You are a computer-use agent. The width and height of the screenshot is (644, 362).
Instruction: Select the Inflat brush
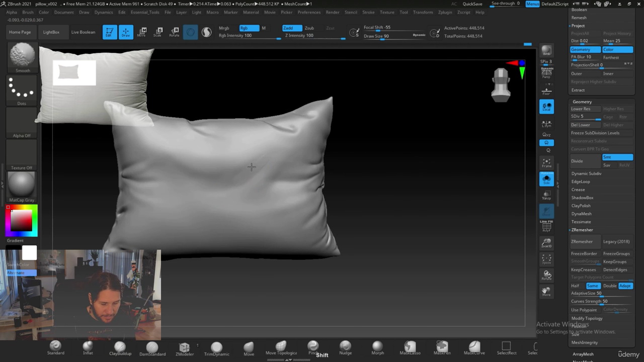click(x=88, y=347)
